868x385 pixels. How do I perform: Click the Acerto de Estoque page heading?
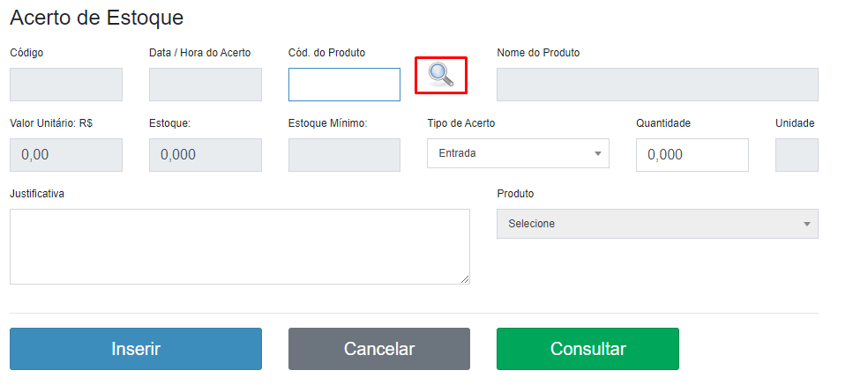tap(96, 18)
